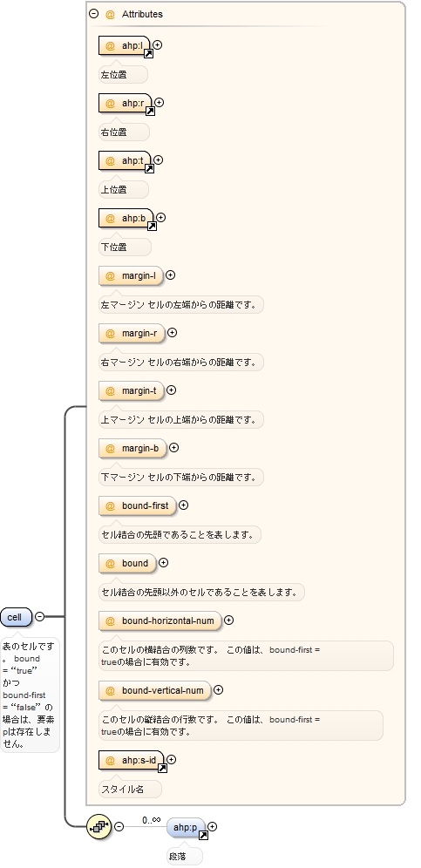This screenshot has height=868, width=421.
Task: Collapse the sequence compositor children
Action: (119, 826)
